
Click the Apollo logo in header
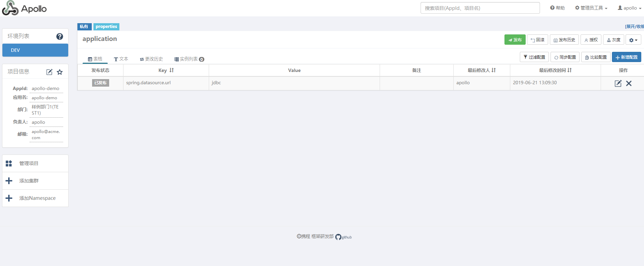point(25,8)
